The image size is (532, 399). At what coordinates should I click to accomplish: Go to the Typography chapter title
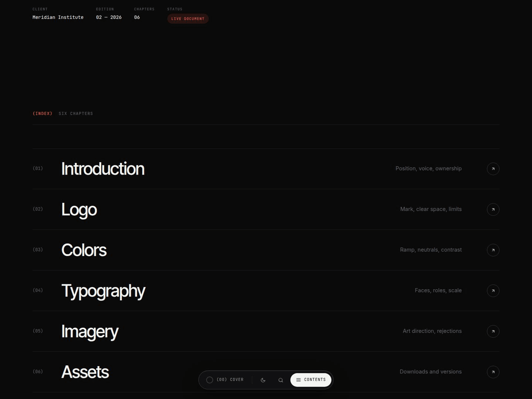[x=103, y=291]
